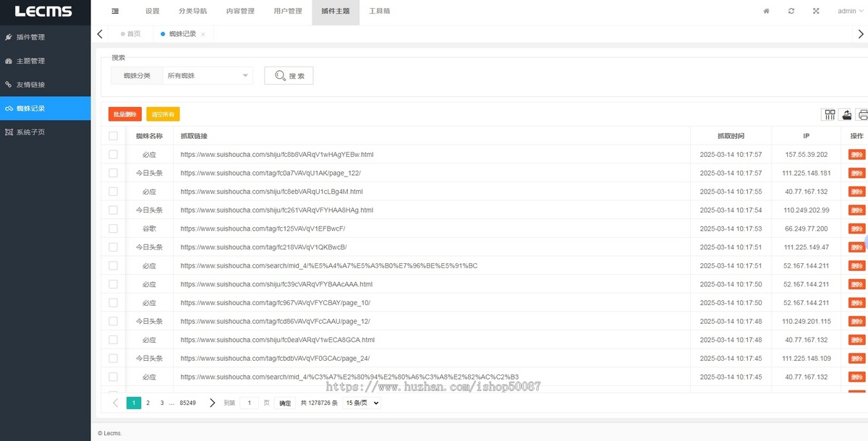Check the row with page_10 link
868x441 pixels.
pos(113,302)
